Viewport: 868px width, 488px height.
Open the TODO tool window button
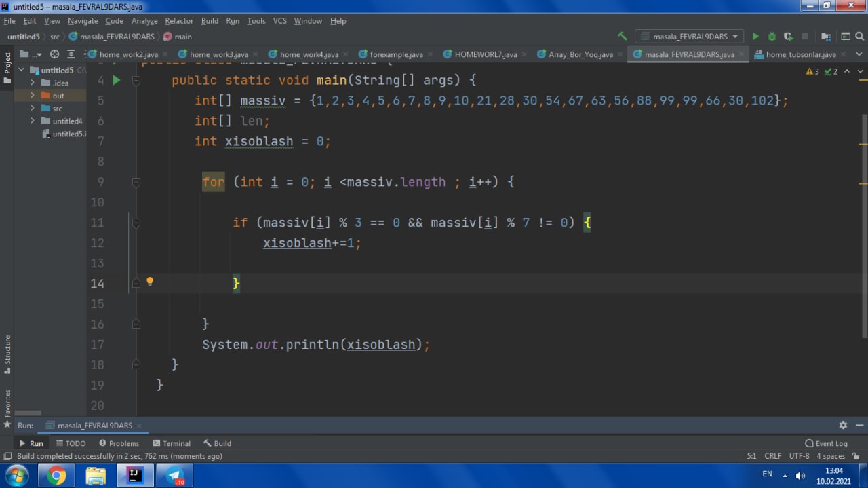71,443
